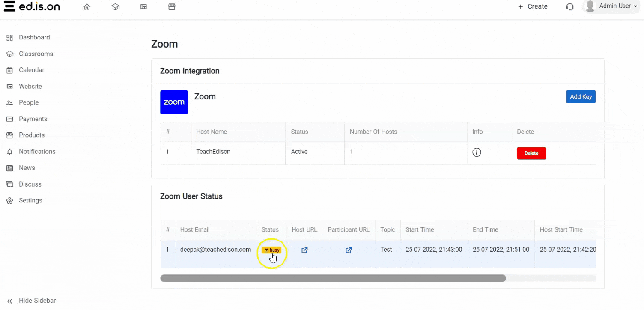Click the website layout icon in the top bar
Viewport: 644px width, 310px height.
[x=143, y=7]
